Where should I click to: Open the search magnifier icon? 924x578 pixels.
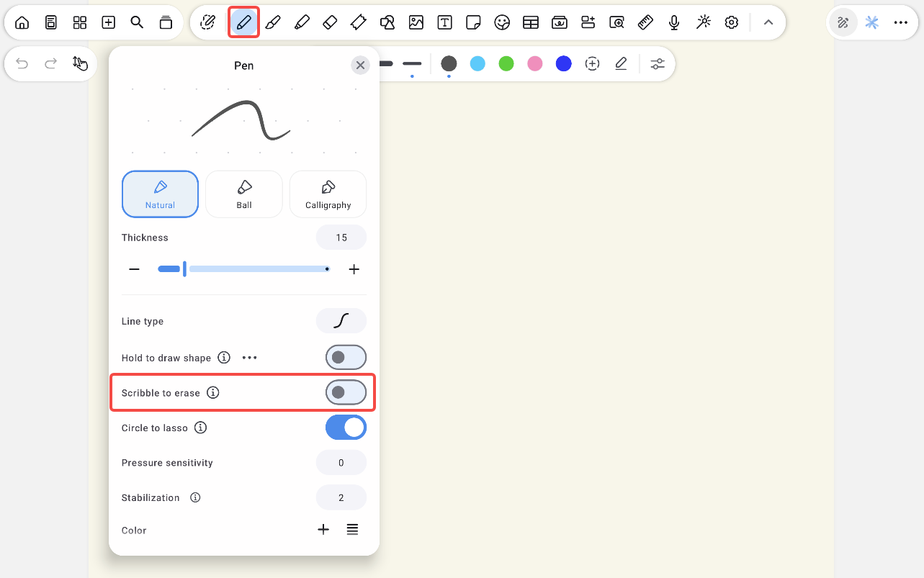point(137,22)
